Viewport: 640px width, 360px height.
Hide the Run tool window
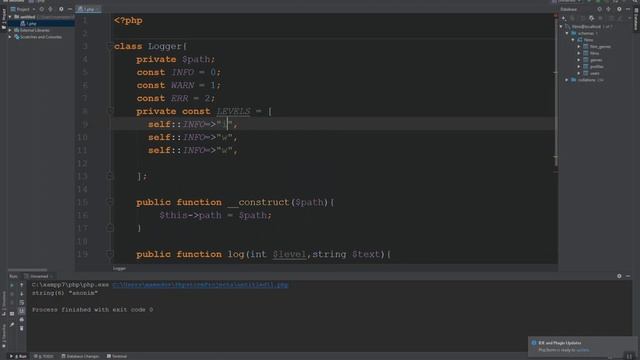tap(628, 276)
